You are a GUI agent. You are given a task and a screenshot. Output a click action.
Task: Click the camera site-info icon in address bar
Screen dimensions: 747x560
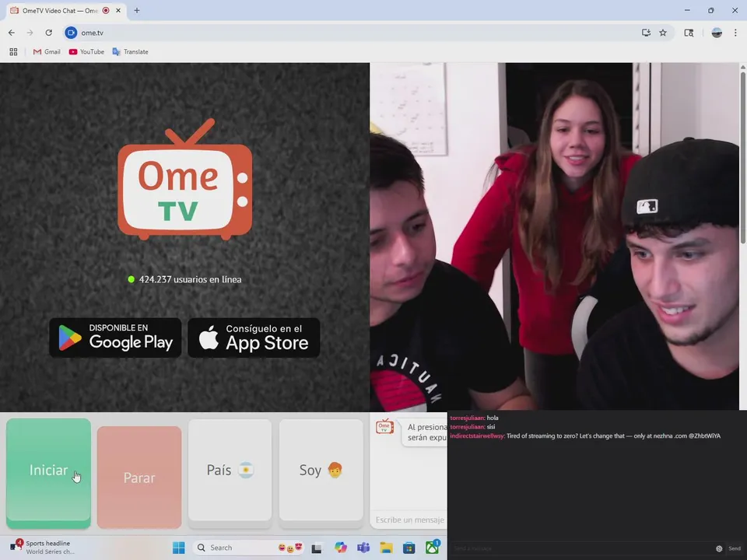(x=71, y=33)
